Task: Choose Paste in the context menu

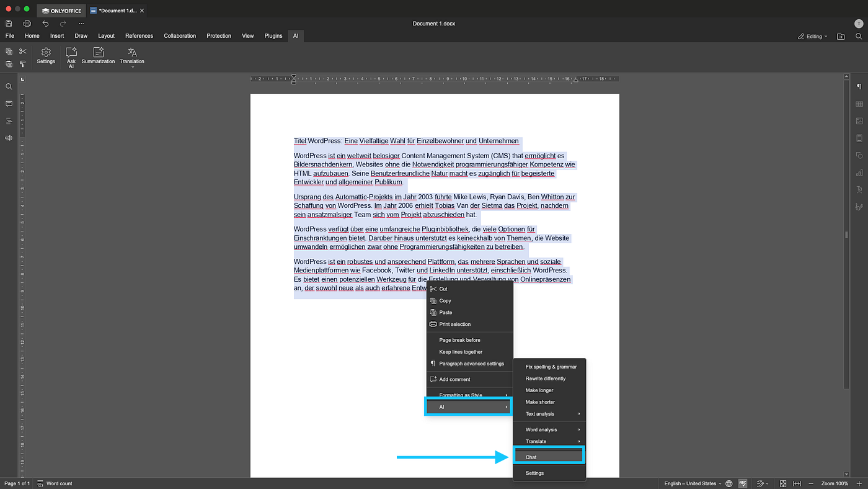Action: click(470, 313)
